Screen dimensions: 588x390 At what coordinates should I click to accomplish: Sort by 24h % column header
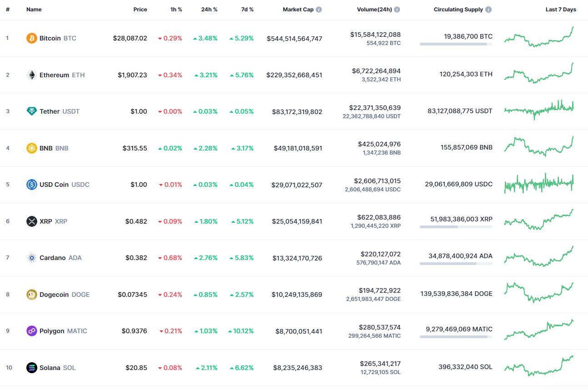click(209, 10)
